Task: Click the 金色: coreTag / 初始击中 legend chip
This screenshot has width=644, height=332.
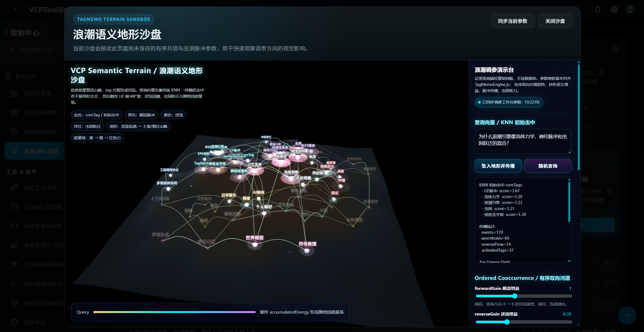Action: [x=96, y=115]
